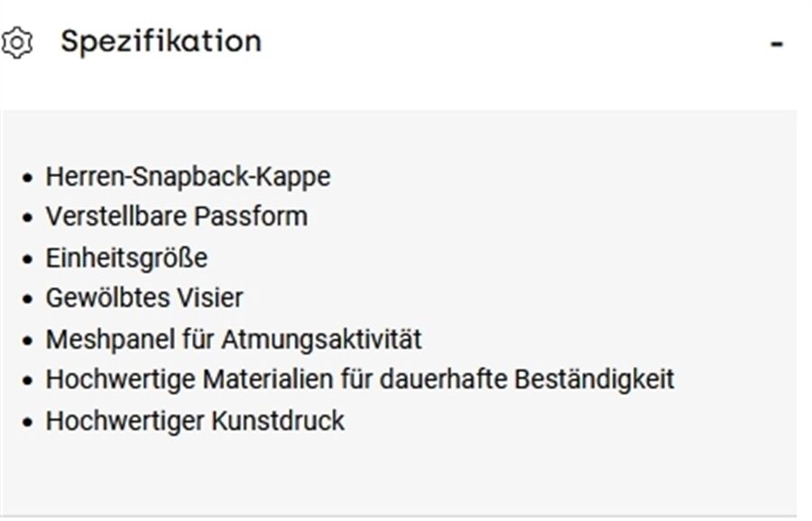Image resolution: width=812 pixels, height=521 pixels.
Task: Click the gear icon beside Spezifikation
Action: pyautogui.click(x=17, y=42)
